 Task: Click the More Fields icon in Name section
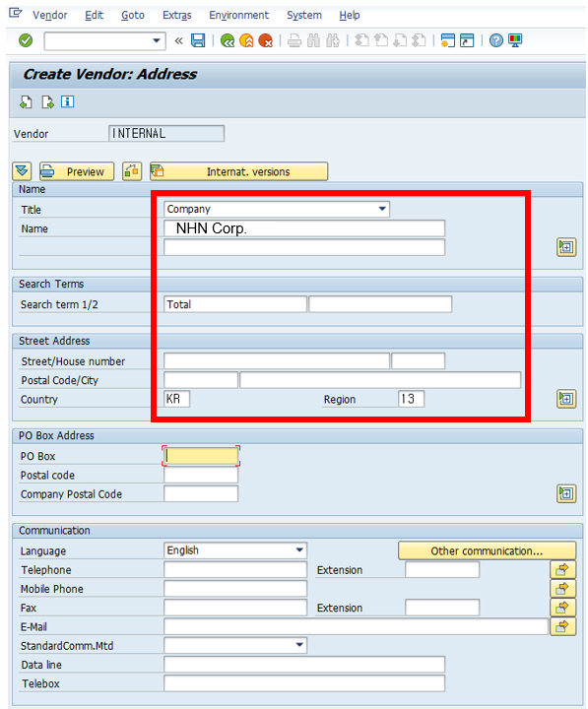pyautogui.click(x=566, y=247)
